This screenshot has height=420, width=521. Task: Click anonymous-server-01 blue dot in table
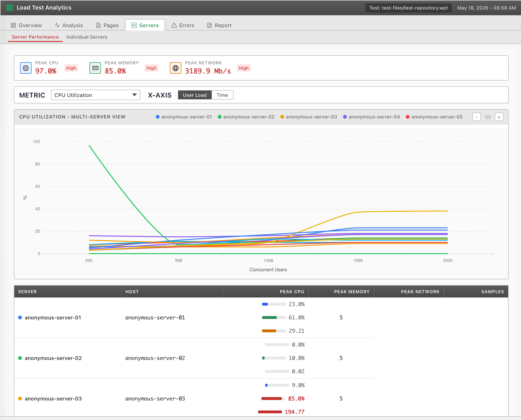point(20,318)
